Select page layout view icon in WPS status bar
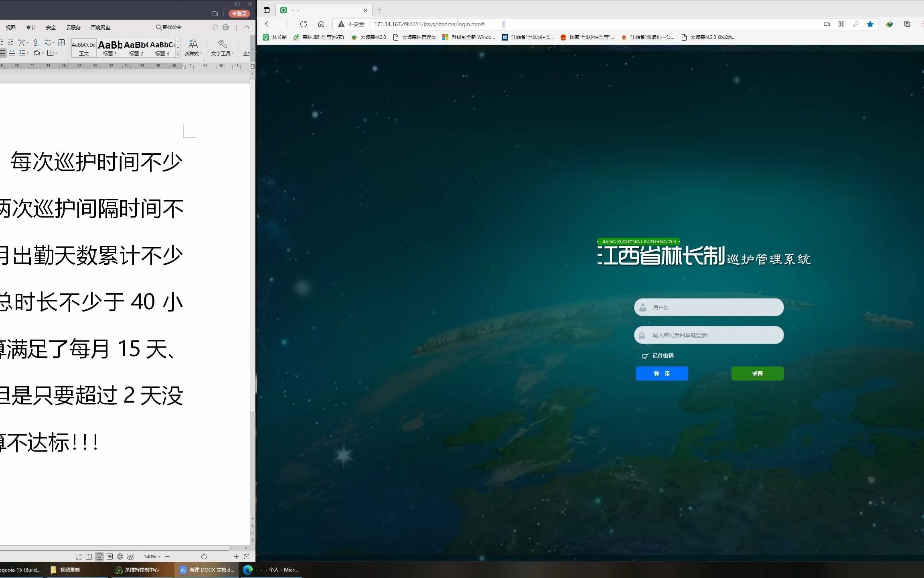Image resolution: width=924 pixels, height=578 pixels. (x=99, y=557)
